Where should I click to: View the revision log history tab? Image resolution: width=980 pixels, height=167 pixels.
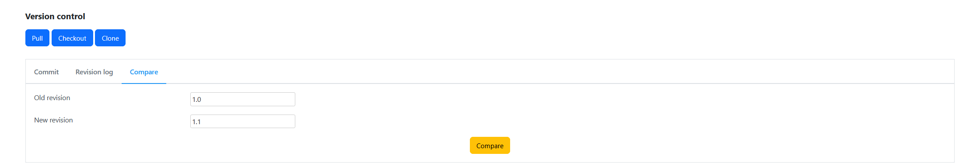(x=94, y=72)
